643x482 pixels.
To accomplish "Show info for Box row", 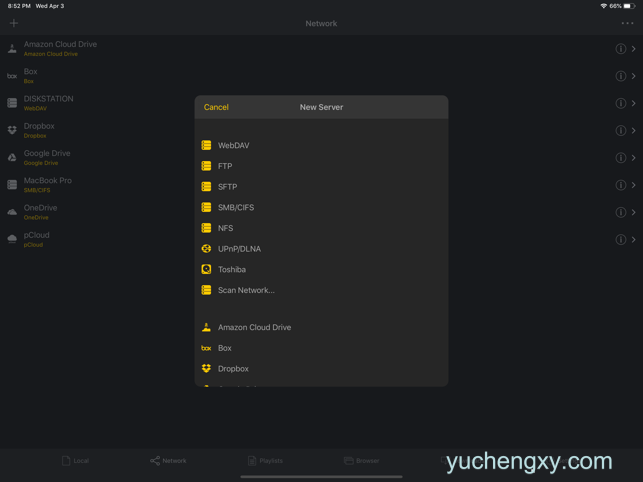I will pos(620,76).
